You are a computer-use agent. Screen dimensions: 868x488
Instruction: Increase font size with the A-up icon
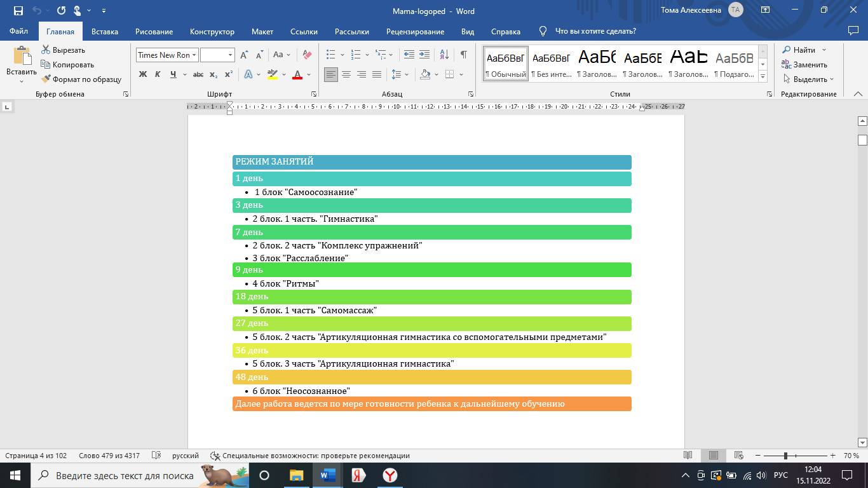tap(244, 55)
